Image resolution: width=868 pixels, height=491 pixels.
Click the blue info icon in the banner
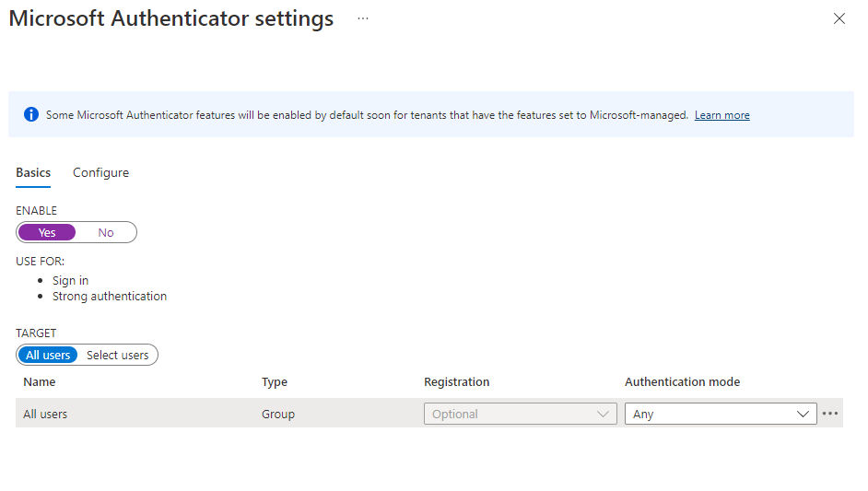[31, 115]
